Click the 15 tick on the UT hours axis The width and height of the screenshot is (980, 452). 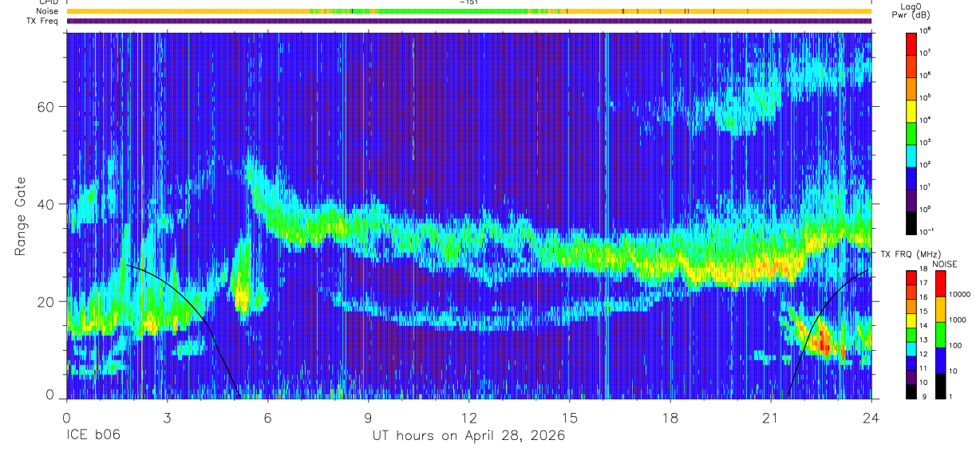pos(570,417)
